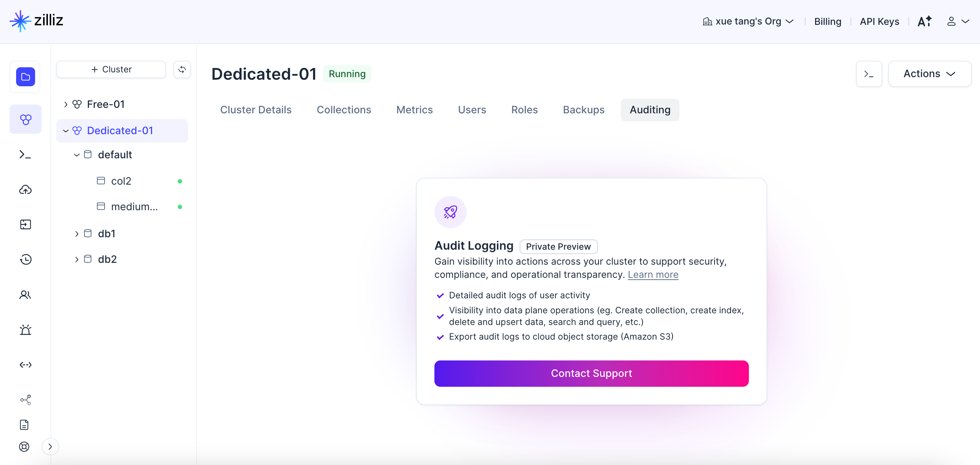
Task: Click the help lifebuoy icon at bottom
Action: (24, 446)
